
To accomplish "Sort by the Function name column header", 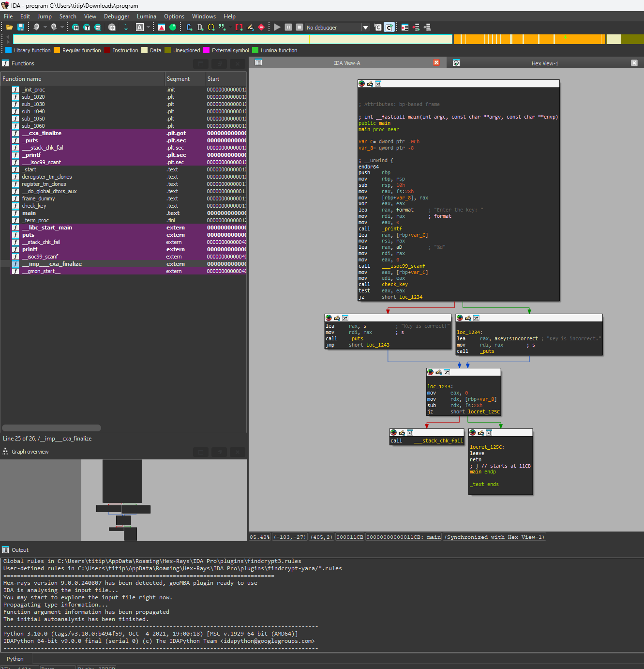I will [83, 79].
